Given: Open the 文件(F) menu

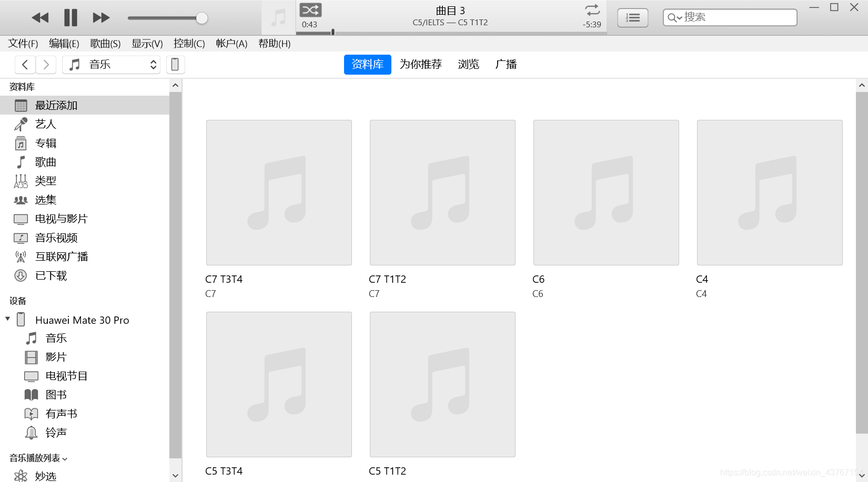Looking at the screenshot, I should point(23,44).
